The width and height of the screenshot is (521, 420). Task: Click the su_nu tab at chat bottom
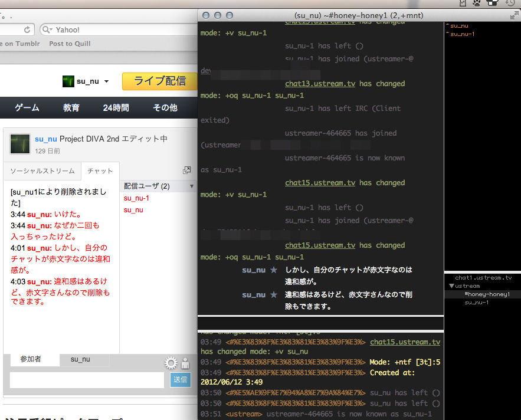coord(80,359)
